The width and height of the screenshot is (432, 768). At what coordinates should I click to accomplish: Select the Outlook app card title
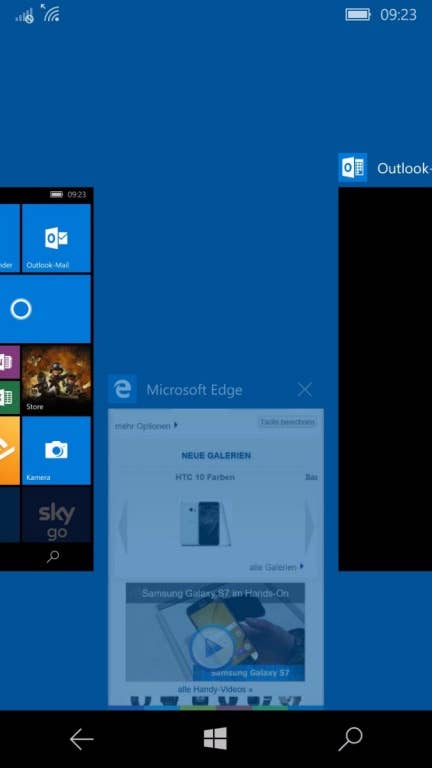404,168
